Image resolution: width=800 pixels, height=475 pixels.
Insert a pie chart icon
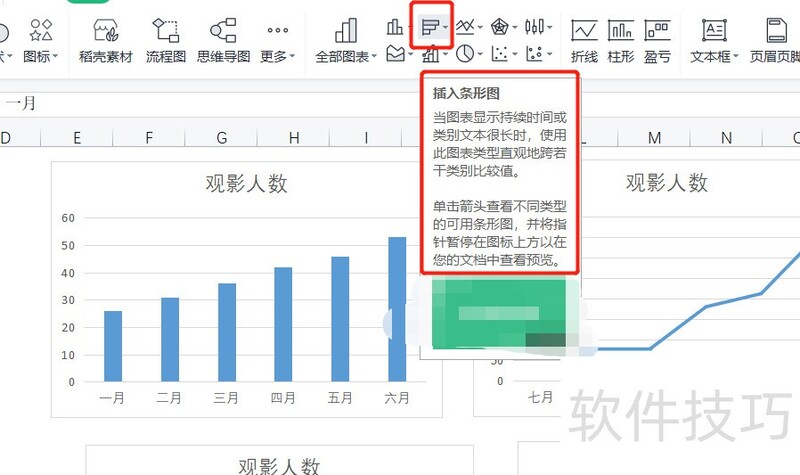point(465,53)
